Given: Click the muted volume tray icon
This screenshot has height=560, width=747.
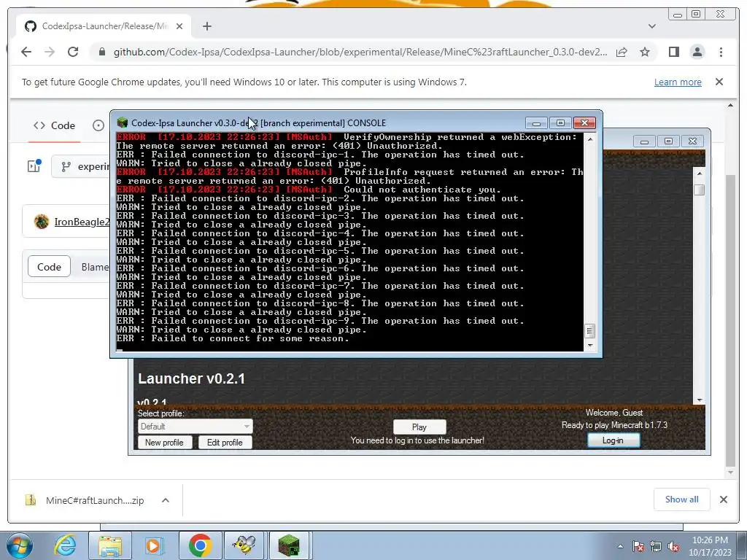Looking at the screenshot, I should (x=673, y=546).
